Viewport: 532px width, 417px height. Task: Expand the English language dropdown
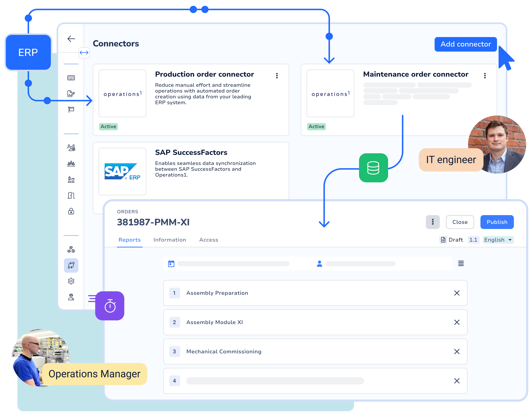(498, 240)
